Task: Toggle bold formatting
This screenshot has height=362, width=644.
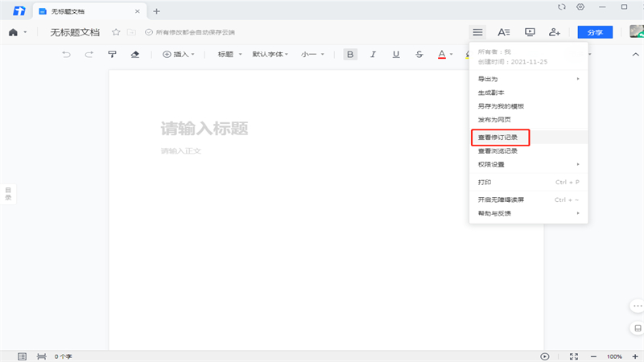Action: click(350, 54)
